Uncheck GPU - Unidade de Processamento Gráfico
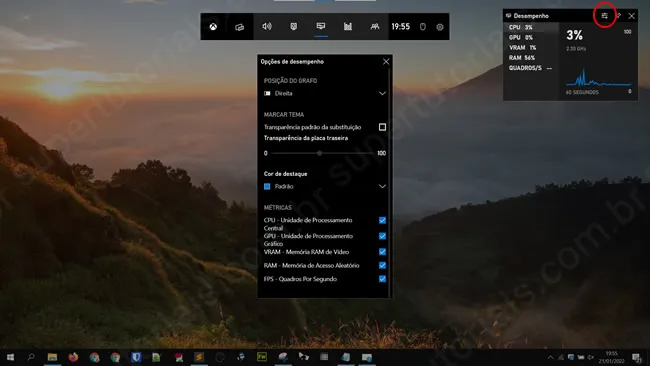 pyautogui.click(x=382, y=236)
